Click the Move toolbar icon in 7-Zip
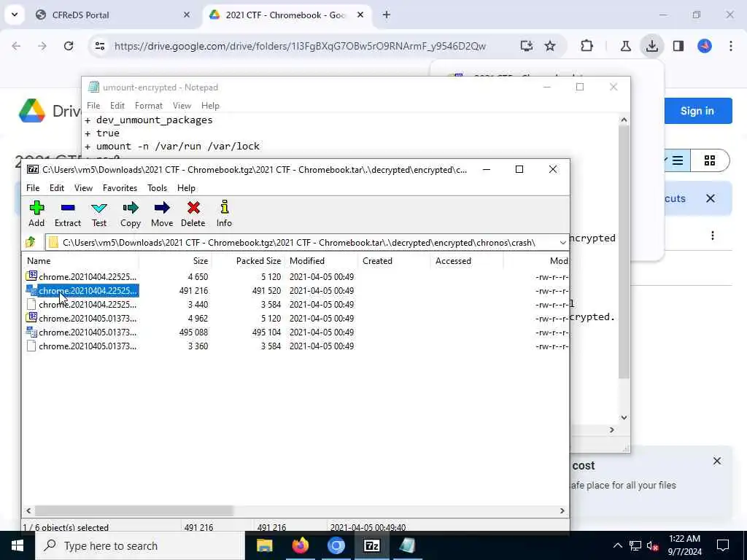 pos(162,214)
